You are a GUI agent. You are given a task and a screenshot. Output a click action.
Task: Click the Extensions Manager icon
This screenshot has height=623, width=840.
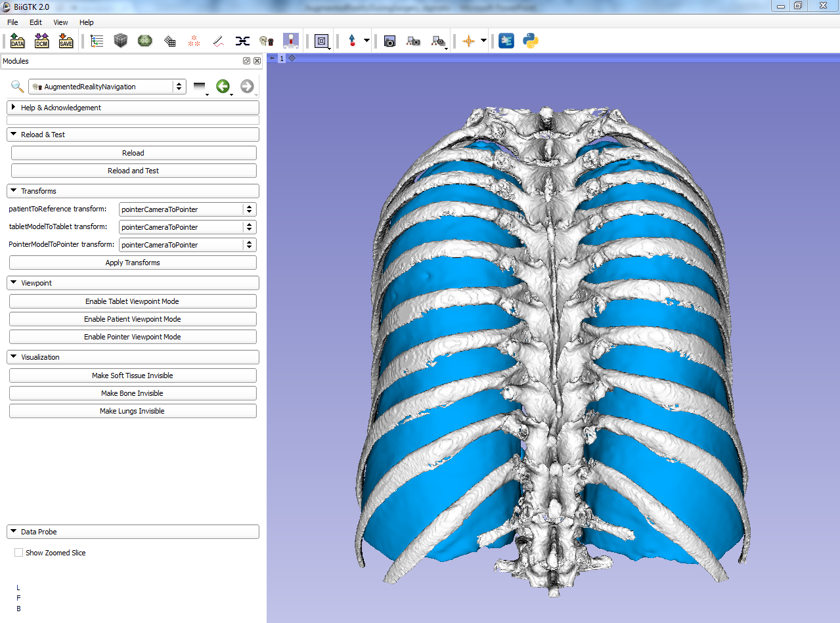(506, 41)
